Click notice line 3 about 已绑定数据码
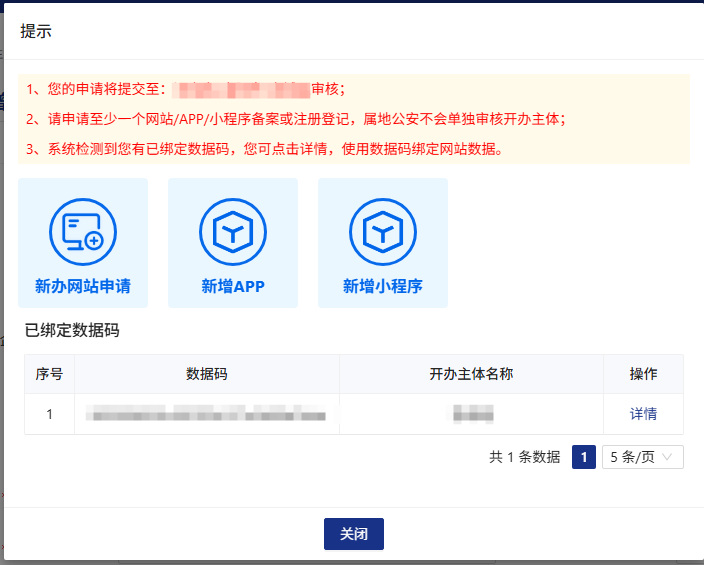704x565 pixels. [264, 149]
